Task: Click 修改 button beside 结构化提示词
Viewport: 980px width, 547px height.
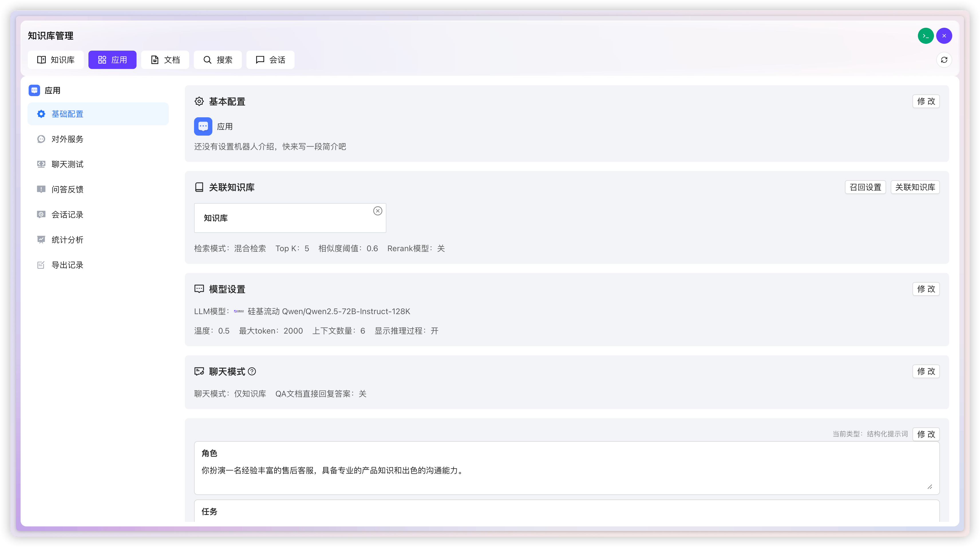Action: [926, 434]
